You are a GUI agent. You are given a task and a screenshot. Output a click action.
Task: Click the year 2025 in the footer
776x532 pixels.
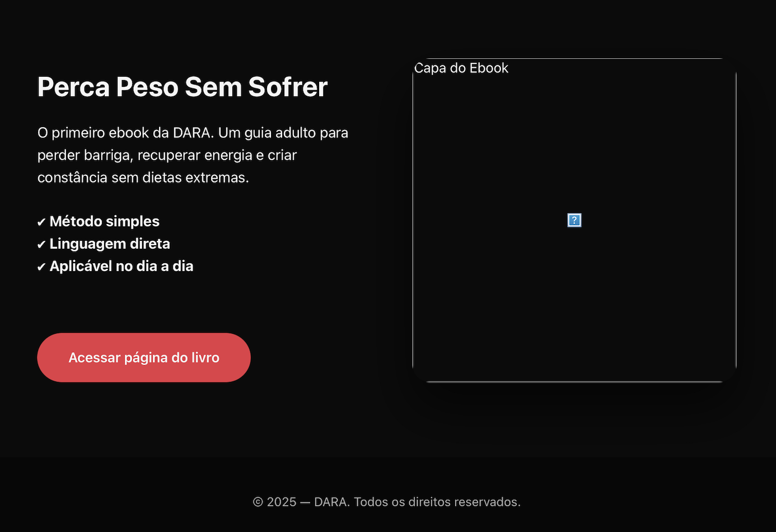coord(282,502)
